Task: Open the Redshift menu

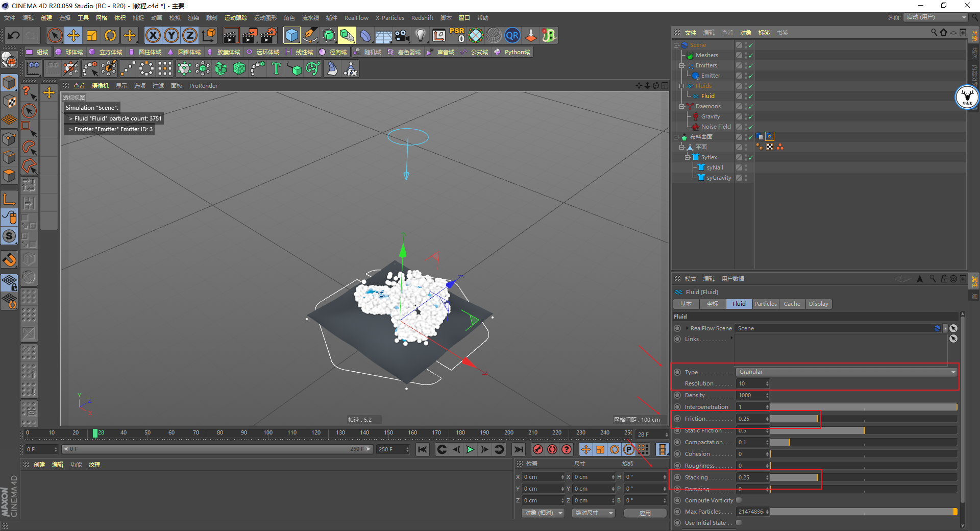Action: tap(422, 18)
